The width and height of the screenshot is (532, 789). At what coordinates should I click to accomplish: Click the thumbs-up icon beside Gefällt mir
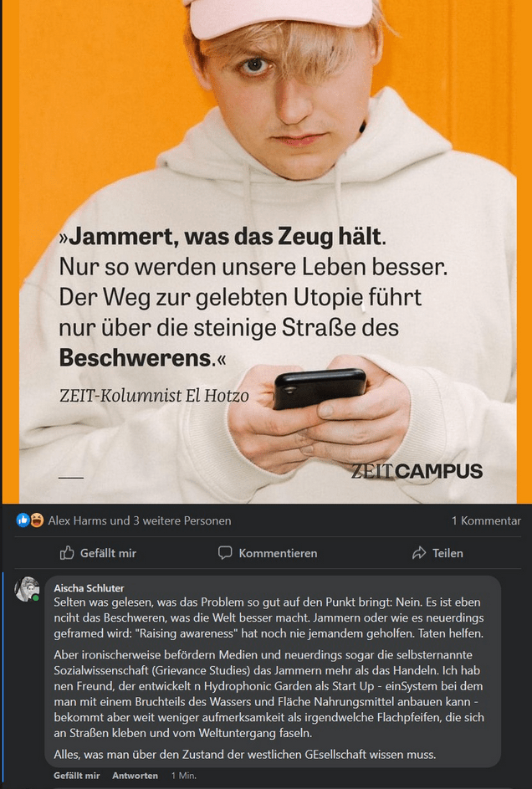[67, 553]
